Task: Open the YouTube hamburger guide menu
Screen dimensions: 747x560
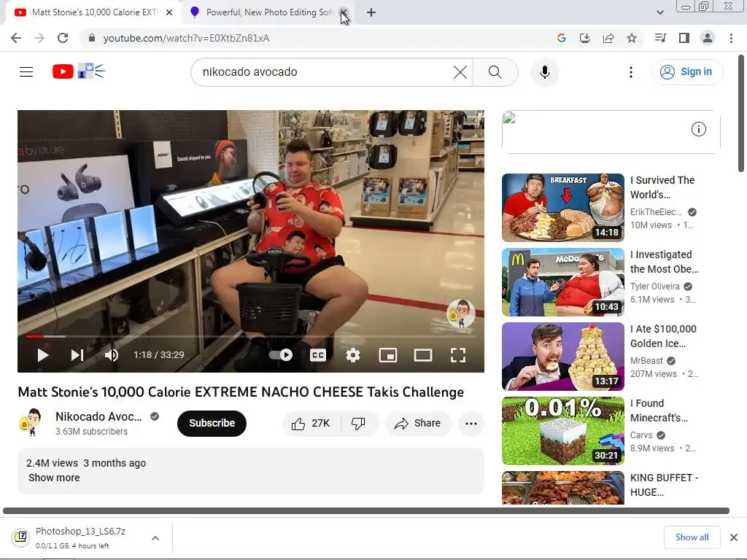Action: 26,72
